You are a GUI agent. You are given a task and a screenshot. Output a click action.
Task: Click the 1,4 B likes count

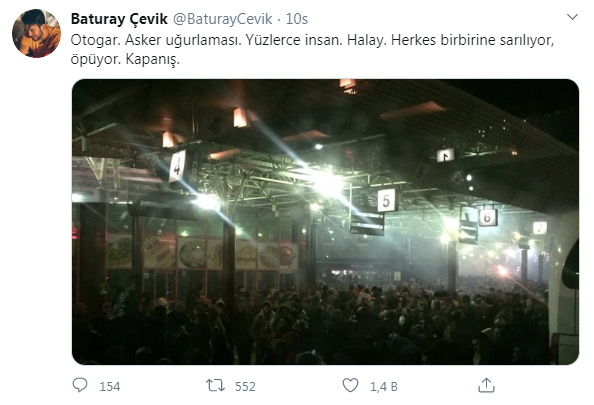point(383,386)
